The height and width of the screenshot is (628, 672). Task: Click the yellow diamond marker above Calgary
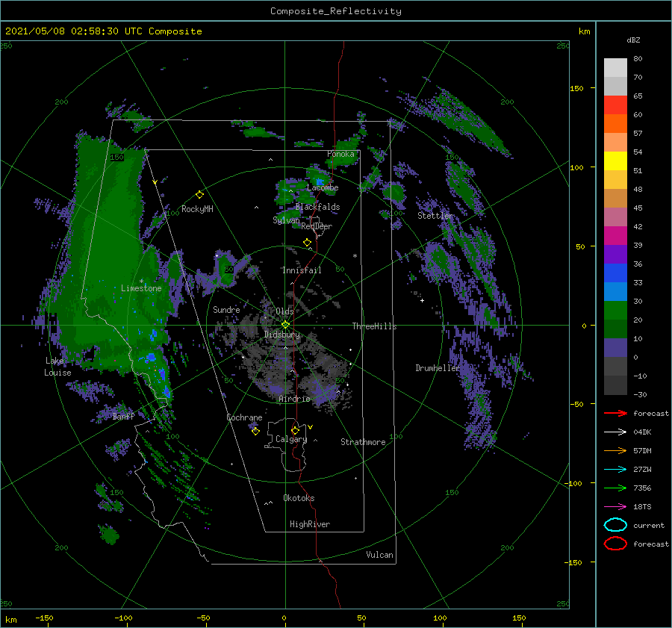point(295,430)
